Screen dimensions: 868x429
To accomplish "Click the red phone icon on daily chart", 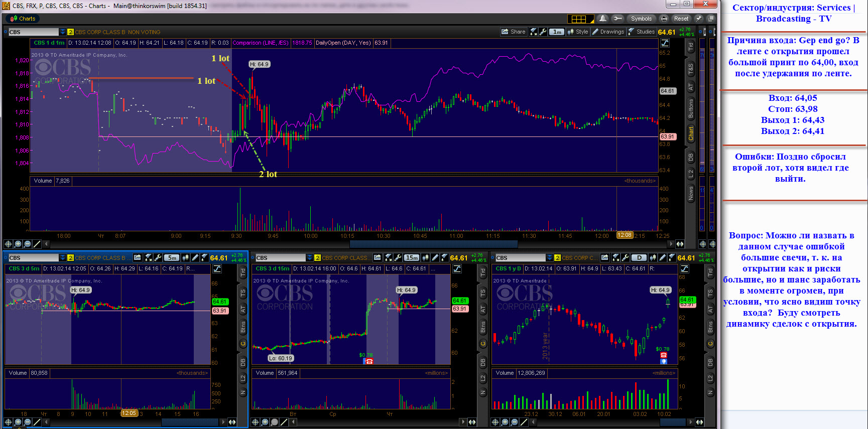I will point(663,355).
